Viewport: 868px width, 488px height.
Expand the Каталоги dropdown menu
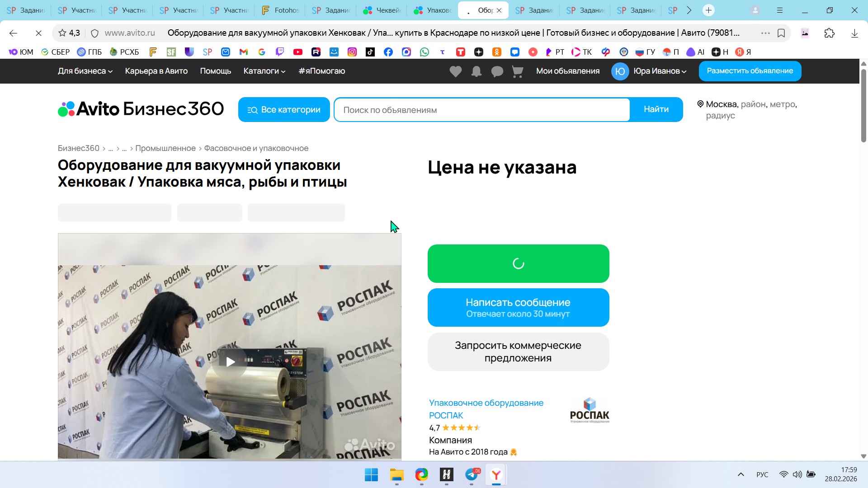tap(264, 71)
